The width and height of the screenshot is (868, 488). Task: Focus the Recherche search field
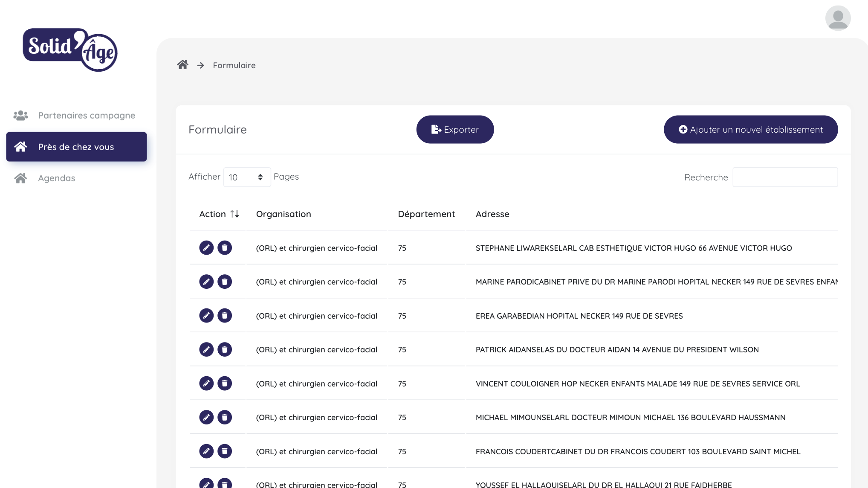pyautogui.click(x=785, y=177)
